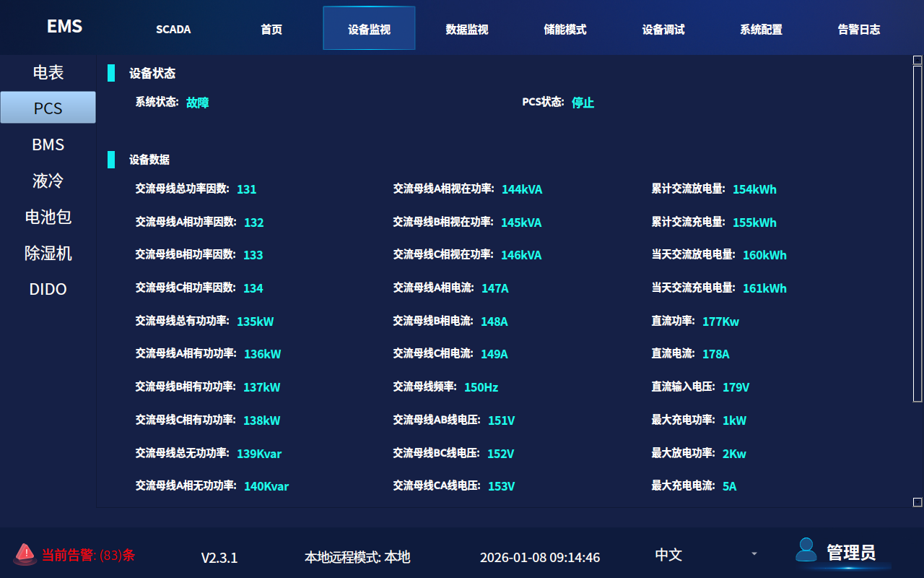
Task: Click the scrollbar down arrow box
Action: click(x=918, y=501)
